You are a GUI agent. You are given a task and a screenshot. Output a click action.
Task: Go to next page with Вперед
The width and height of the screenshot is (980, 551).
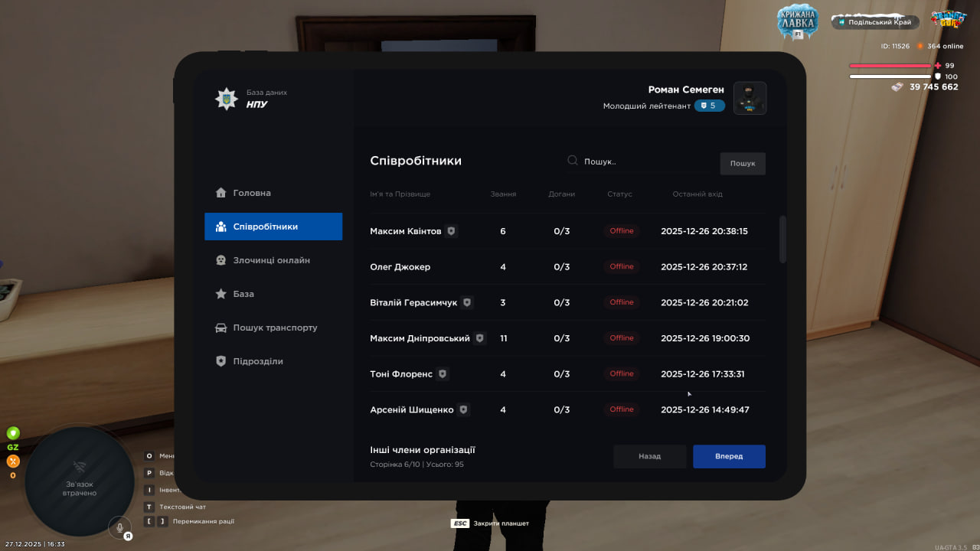point(729,456)
